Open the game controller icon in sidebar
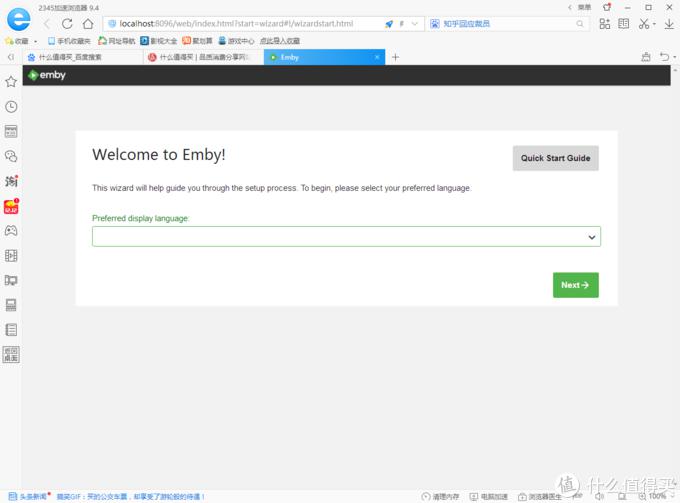Screen dimensions: 680x503 [11, 230]
